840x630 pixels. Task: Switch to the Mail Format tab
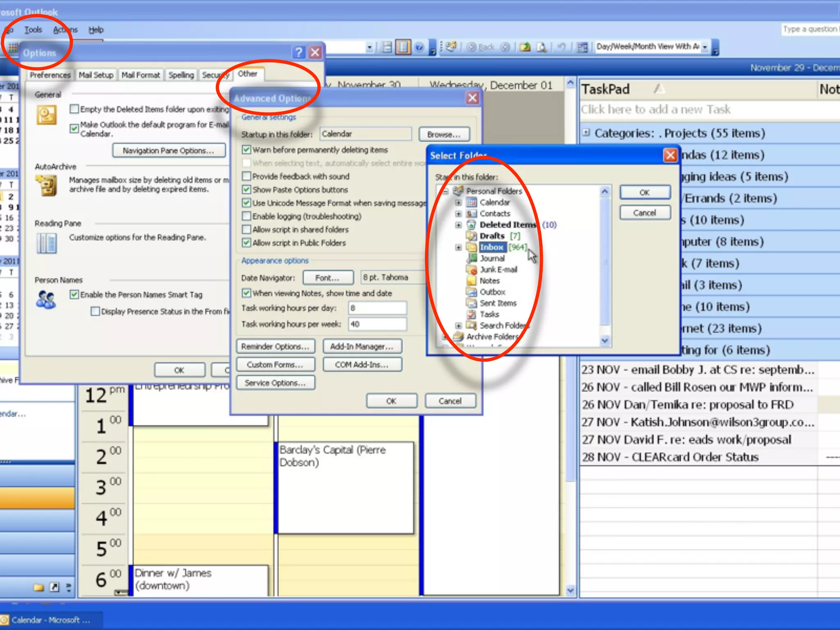140,75
